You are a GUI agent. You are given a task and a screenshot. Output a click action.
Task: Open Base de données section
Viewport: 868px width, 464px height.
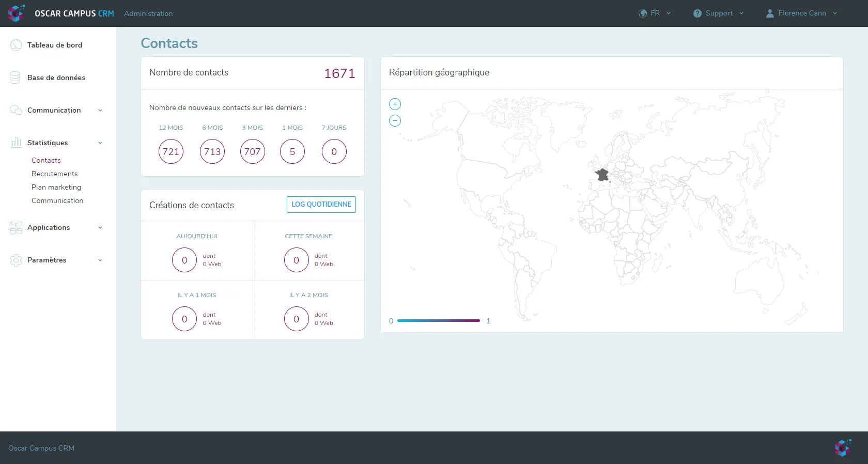pyautogui.click(x=56, y=78)
